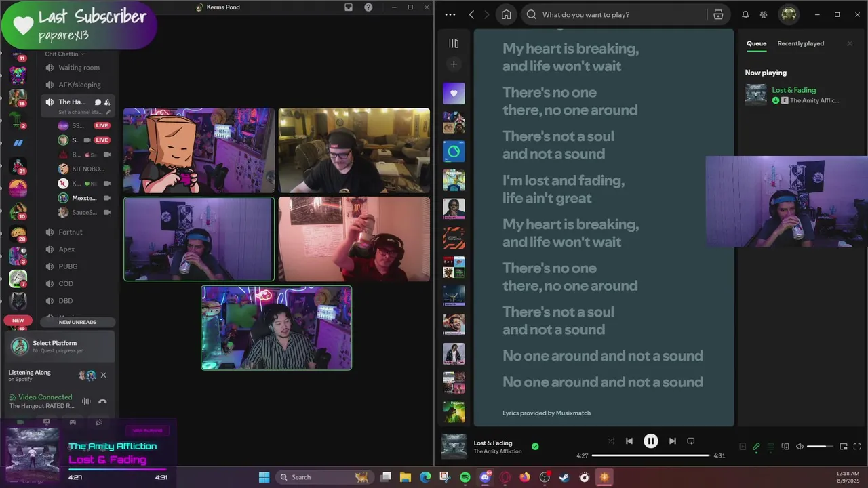This screenshot has height=488, width=868.
Task: Toggle noise suppression icon in Discord
Action: coord(86,401)
